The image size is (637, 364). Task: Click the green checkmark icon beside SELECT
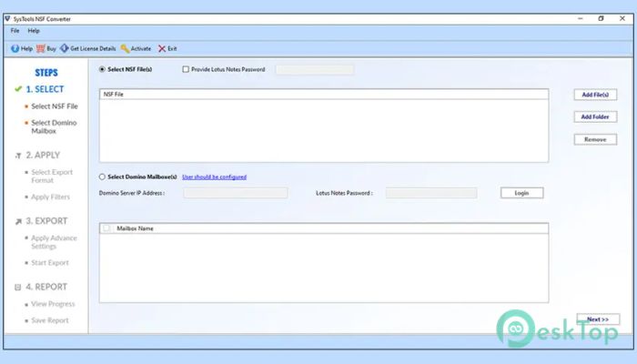(18, 89)
